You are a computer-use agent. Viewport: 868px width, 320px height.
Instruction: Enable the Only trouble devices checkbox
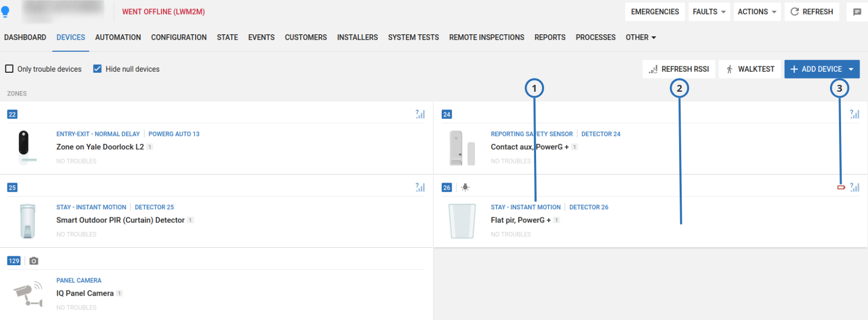[9, 69]
